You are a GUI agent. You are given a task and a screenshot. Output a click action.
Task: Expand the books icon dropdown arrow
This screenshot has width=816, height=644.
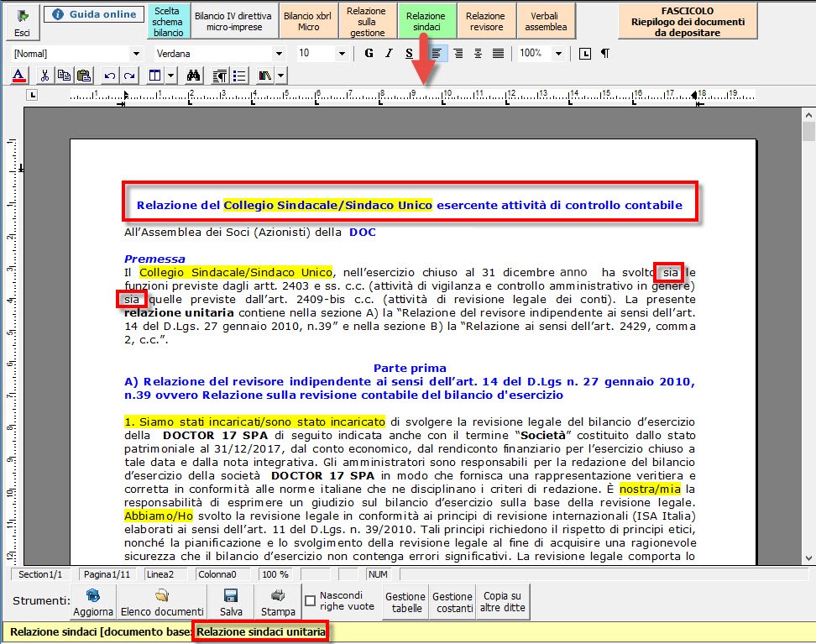[x=281, y=76]
